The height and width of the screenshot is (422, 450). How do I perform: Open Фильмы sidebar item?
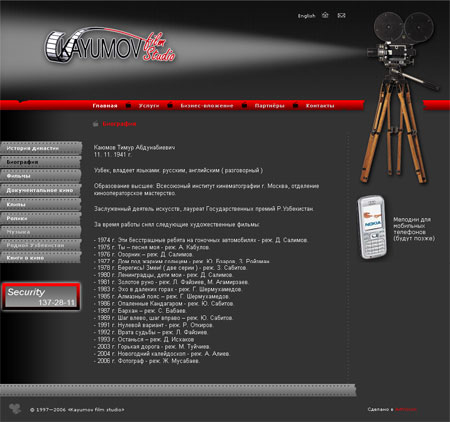point(41,176)
